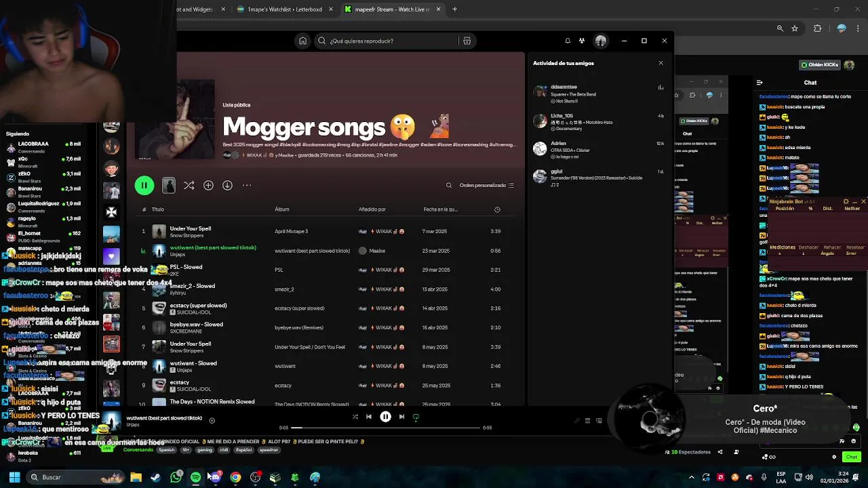Sort tracks by duration clock icon
The image size is (868, 488).
tap(497, 209)
